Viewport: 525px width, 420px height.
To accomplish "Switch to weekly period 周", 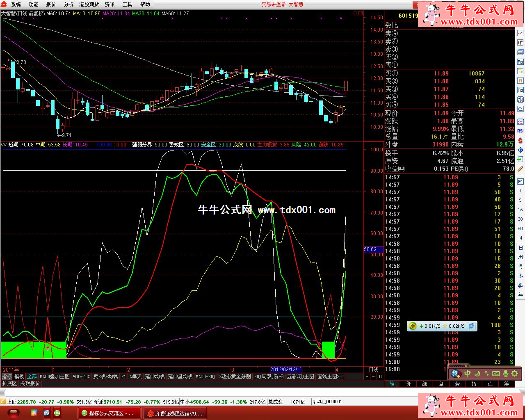I will click(x=520, y=257).
